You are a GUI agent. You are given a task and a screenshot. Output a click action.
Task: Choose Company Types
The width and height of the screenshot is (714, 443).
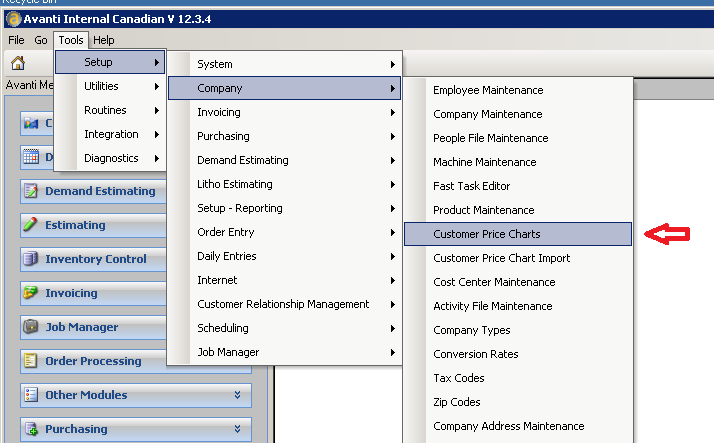pos(518,330)
